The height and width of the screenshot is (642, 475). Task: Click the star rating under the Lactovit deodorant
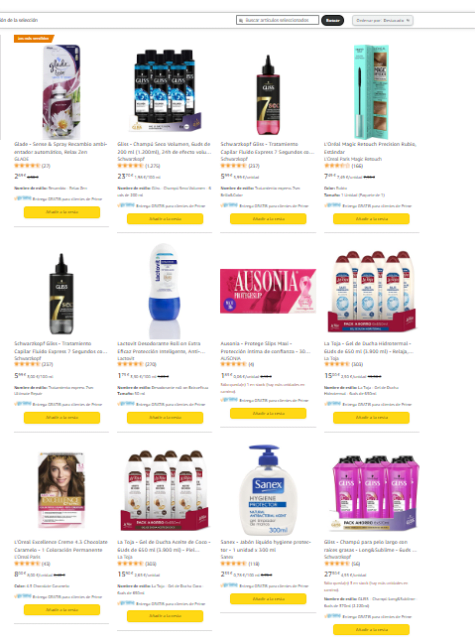[x=130, y=364]
